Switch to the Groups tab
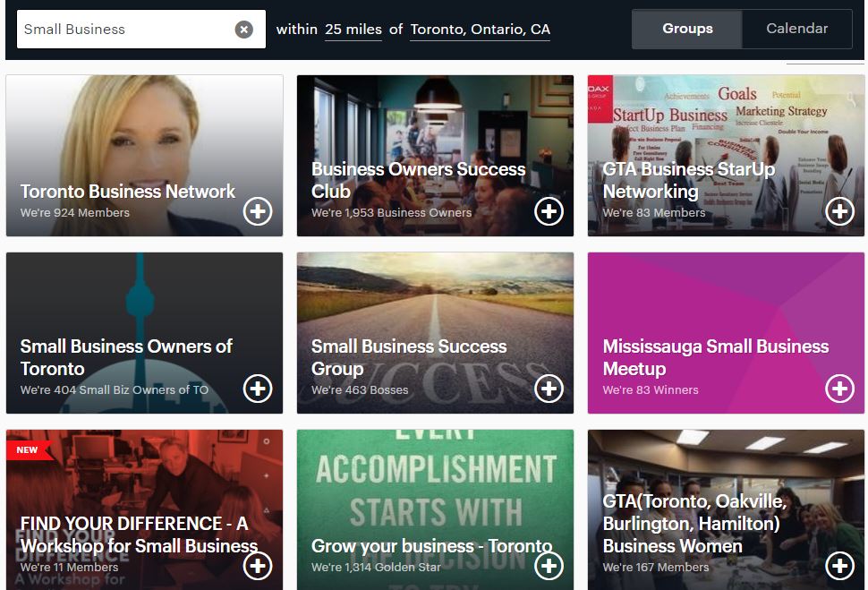The image size is (868, 590). tap(687, 29)
